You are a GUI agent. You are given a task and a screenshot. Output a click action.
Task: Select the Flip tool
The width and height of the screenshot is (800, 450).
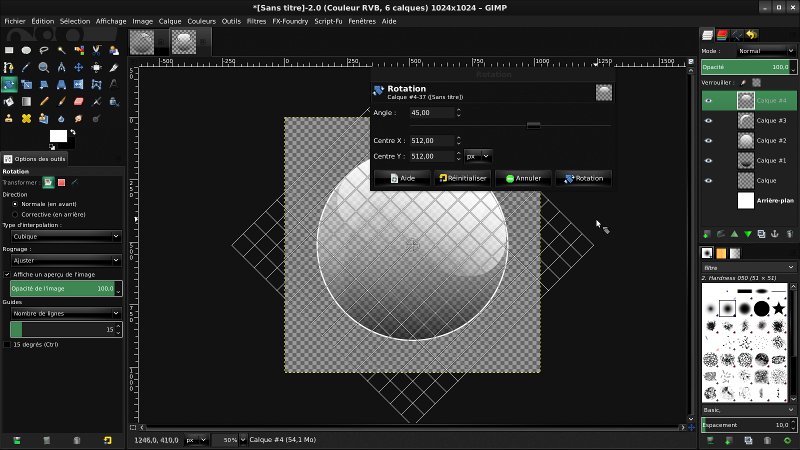79,84
